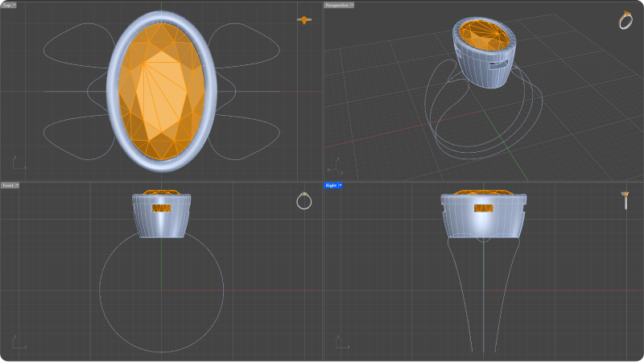Click the Right viewport title label

click(x=330, y=185)
